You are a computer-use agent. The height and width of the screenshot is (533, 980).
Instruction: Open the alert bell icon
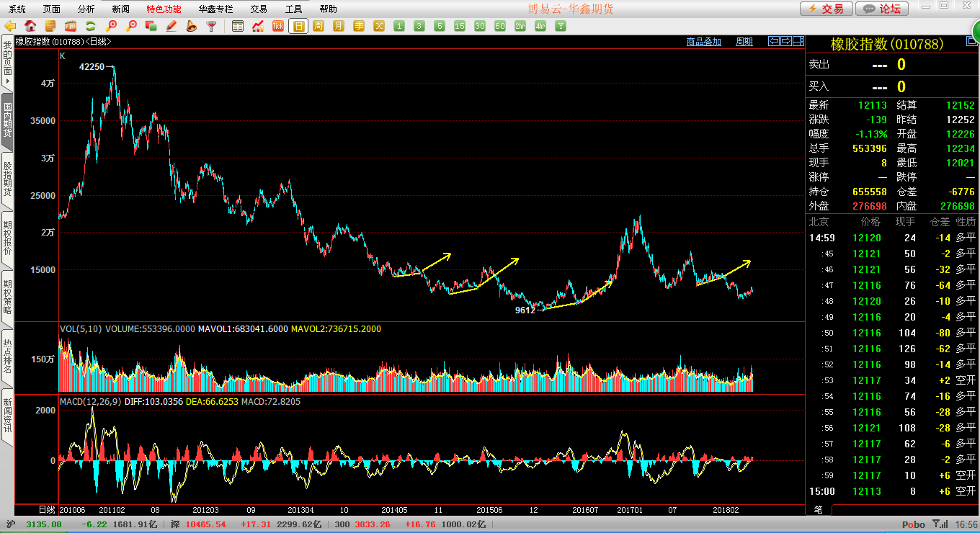[x=192, y=26]
